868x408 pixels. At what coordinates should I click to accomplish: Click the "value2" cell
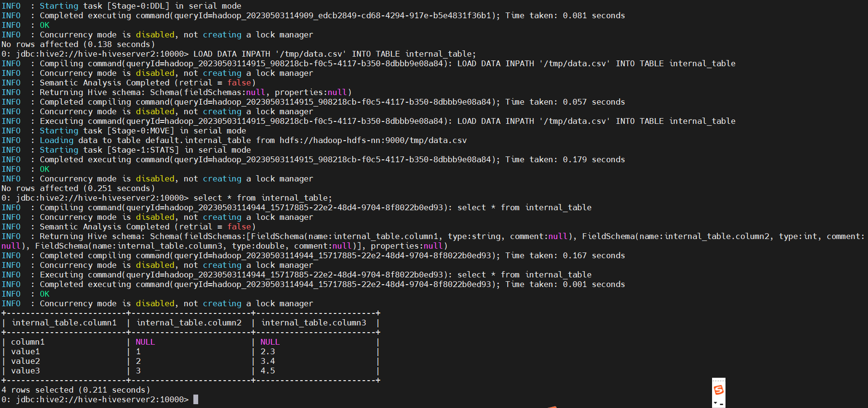coord(25,361)
